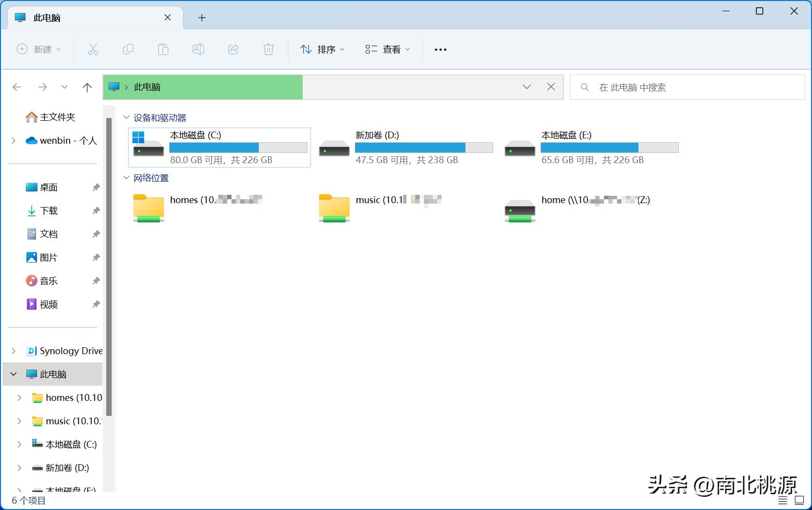Select the Cut icon in the toolbar
This screenshot has width=812, height=510.
coord(93,49)
